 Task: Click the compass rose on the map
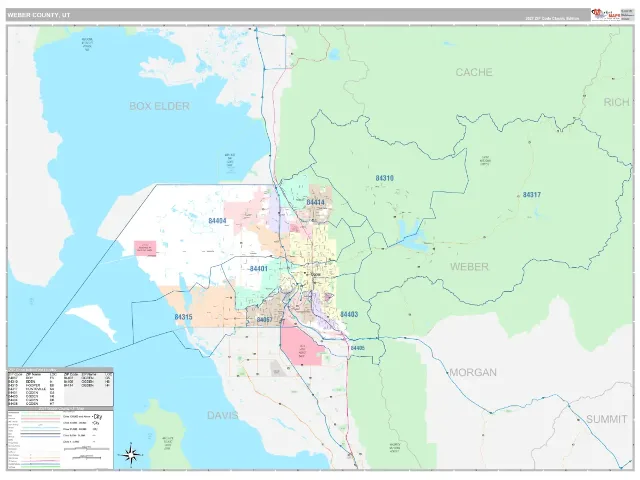click(x=131, y=454)
